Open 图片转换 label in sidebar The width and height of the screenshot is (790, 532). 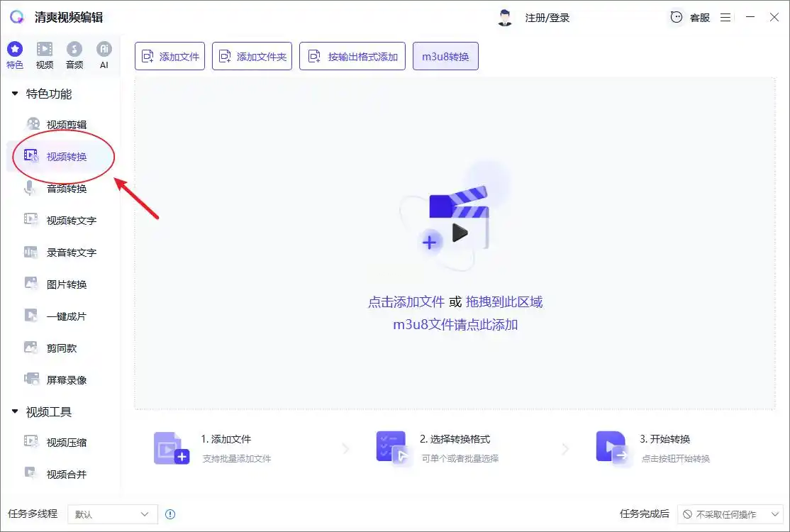click(67, 284)
